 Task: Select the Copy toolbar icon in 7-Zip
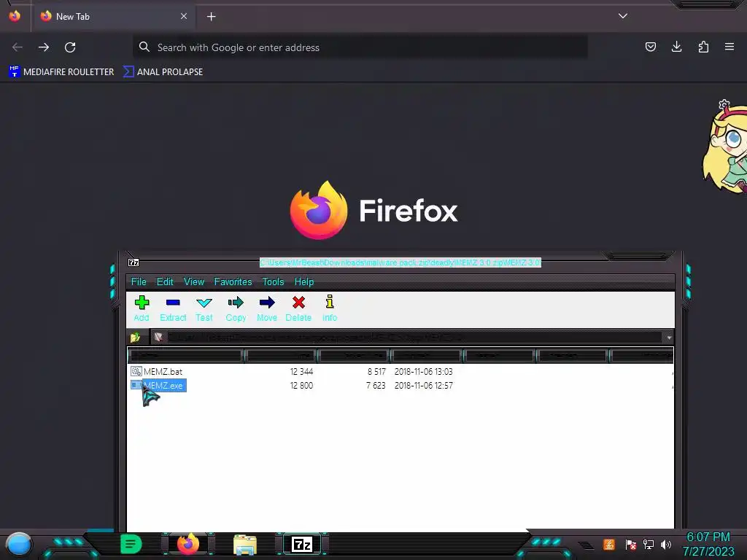(236, 308)
